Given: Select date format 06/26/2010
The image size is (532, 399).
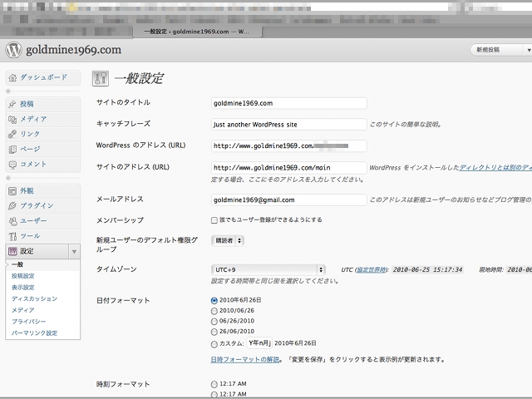Looking at the screenshot, I should click(x=214, y=322).
